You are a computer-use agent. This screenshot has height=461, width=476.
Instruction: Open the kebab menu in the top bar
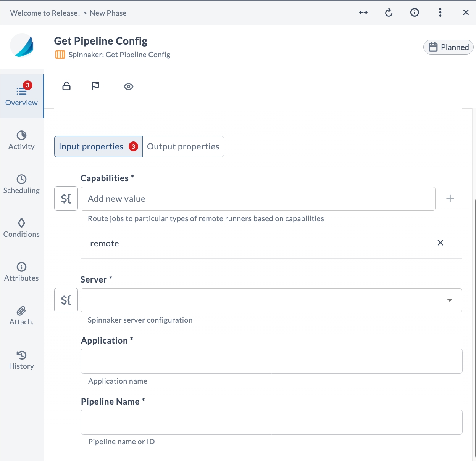pos(440,12)
